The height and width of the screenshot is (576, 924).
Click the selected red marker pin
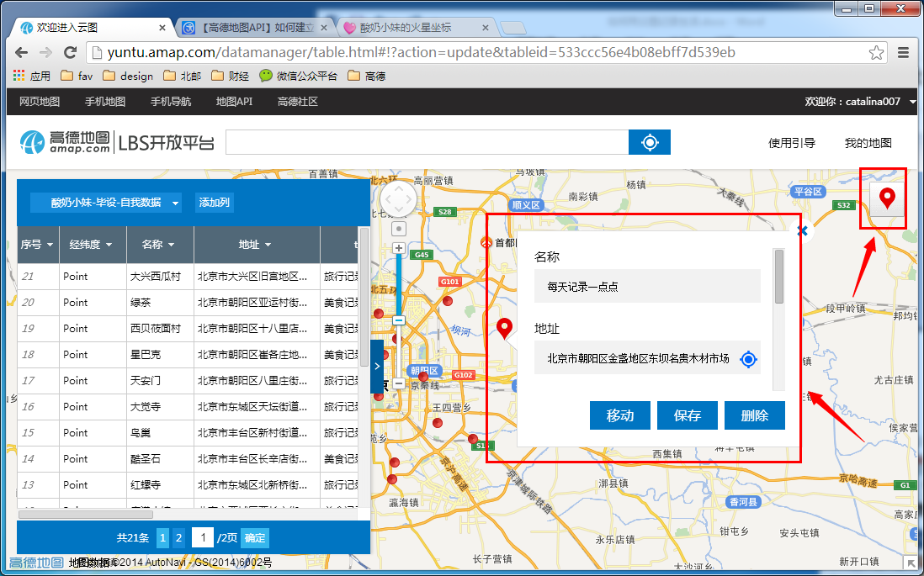pos(504,328)
